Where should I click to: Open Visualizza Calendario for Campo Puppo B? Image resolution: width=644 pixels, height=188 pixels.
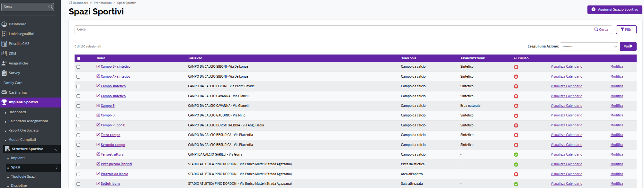click(x=566, y=125)
